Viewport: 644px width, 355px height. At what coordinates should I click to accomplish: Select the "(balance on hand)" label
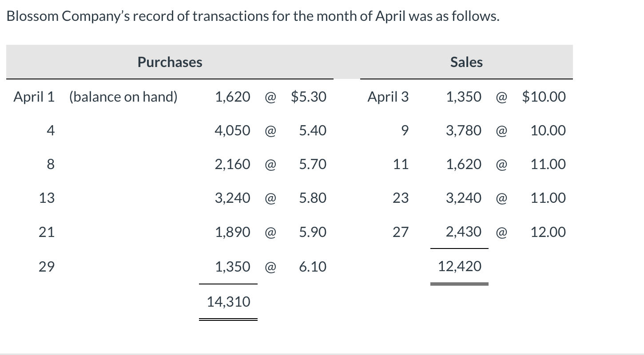[x=123, y=97]
